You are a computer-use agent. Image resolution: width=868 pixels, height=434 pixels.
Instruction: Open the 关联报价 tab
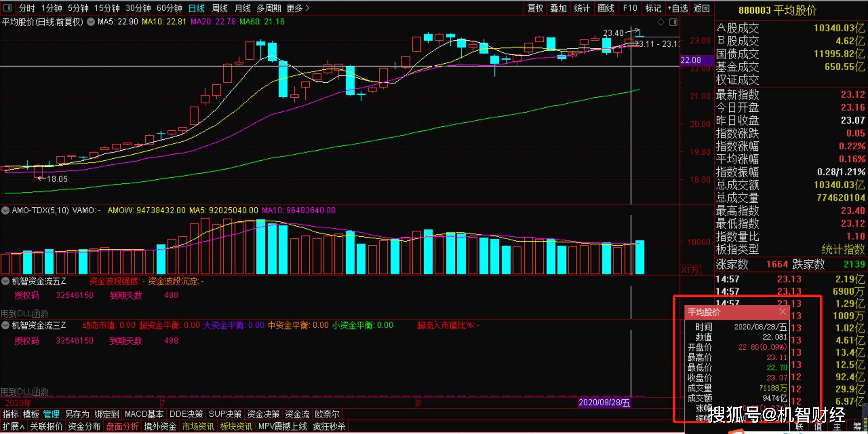pos(46,426)
